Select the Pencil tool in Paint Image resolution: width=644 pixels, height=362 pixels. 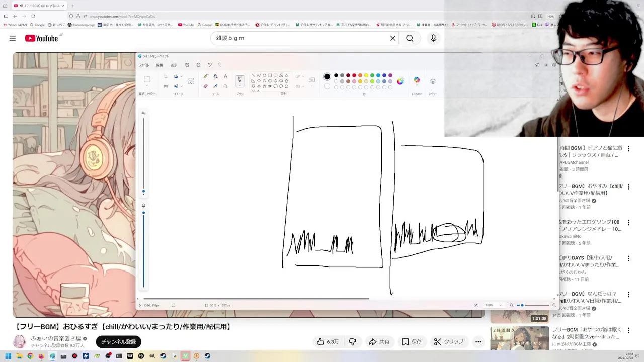click(205, 76)
